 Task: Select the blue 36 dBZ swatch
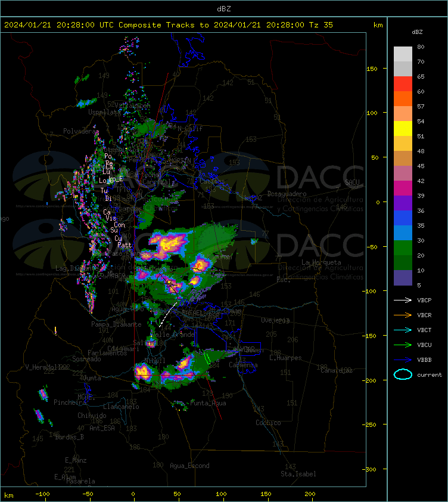[403, 218]
